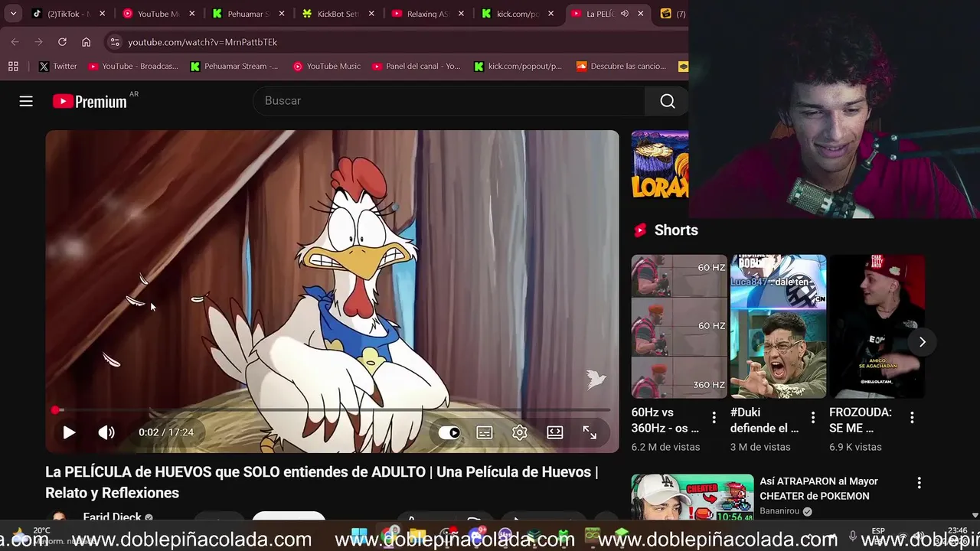The height and width of the screenshot is (551, 980).
Task: View site information icon beside the URL
Action: (114, 42)
